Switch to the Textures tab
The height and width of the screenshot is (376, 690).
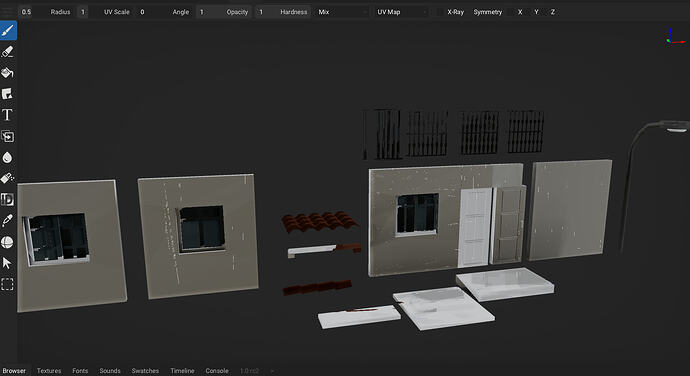coord(49,371)
